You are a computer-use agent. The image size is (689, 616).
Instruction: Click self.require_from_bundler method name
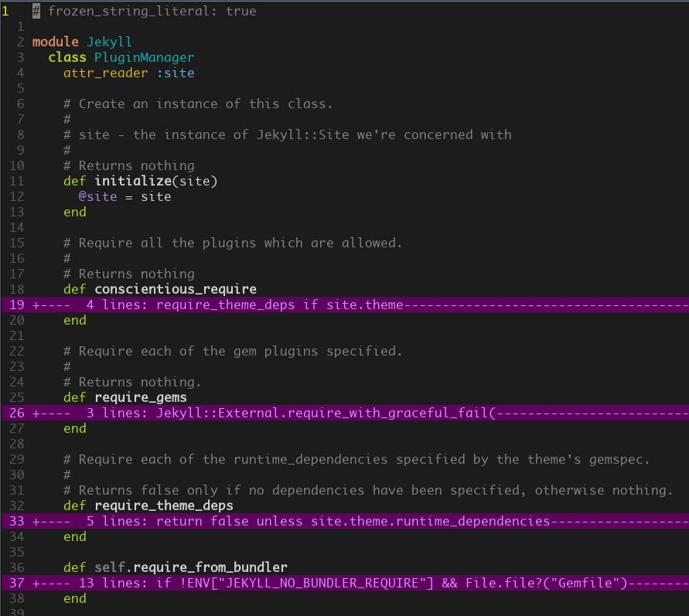[x=191, y=567]
